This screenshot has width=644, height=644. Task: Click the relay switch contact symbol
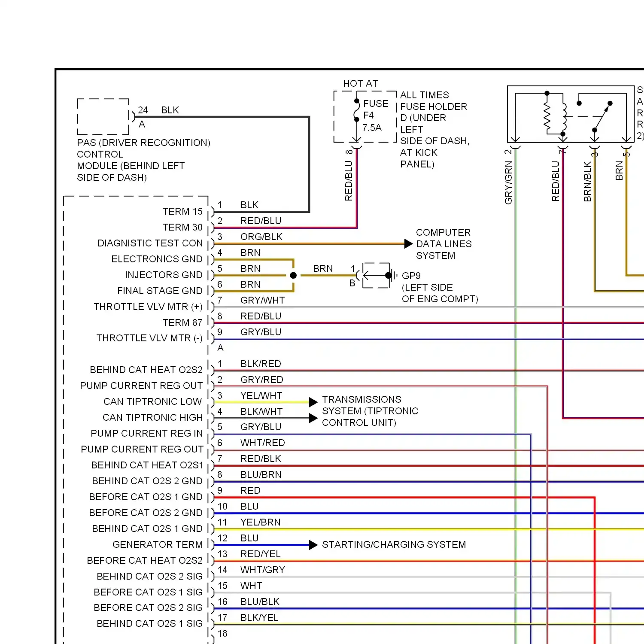coord(601,116)
